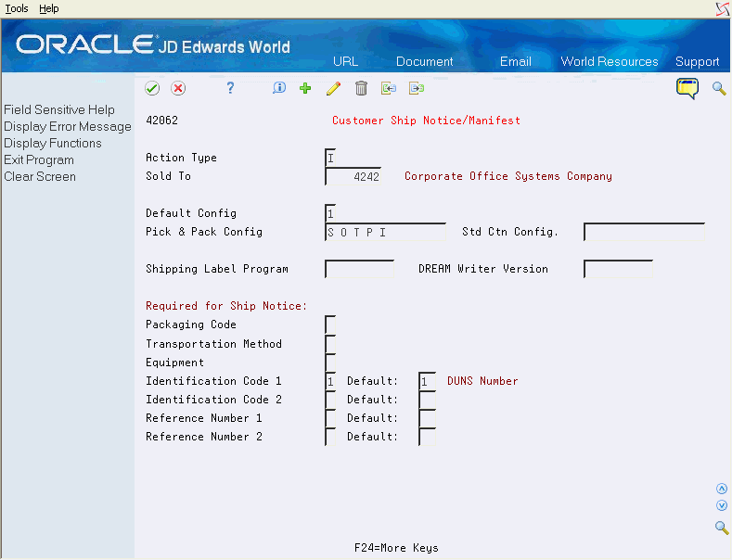Click the Sold To field with 4242
Image resolution: width=732 pixels, height=560 pixels.
(353, 176)
